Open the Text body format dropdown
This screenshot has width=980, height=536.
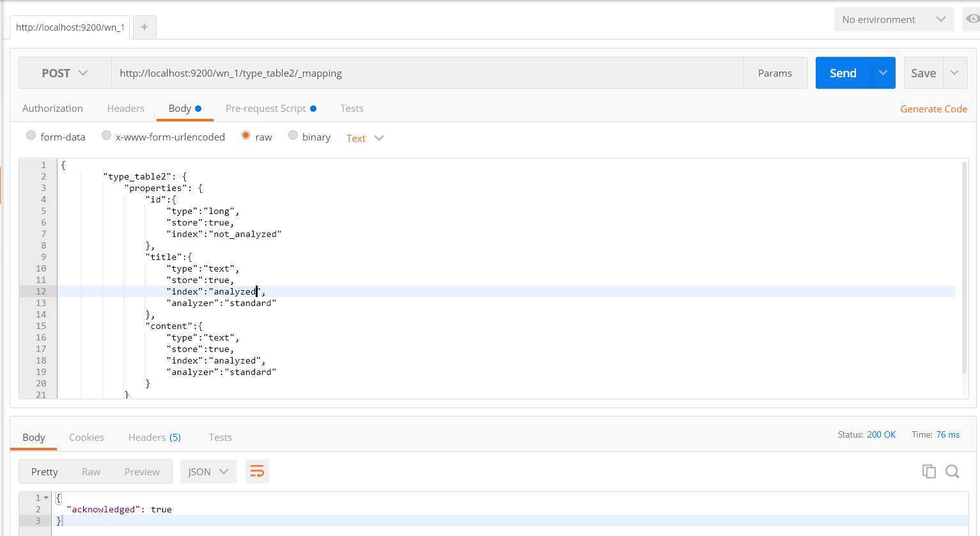pyautogui.click(x=365, y=138)
